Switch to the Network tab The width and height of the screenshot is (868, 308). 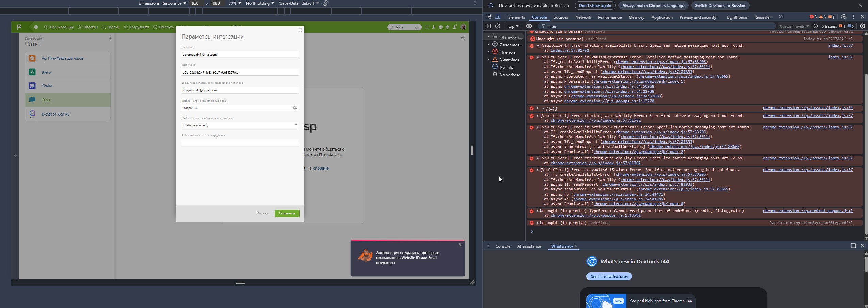[x=583, y=17]
